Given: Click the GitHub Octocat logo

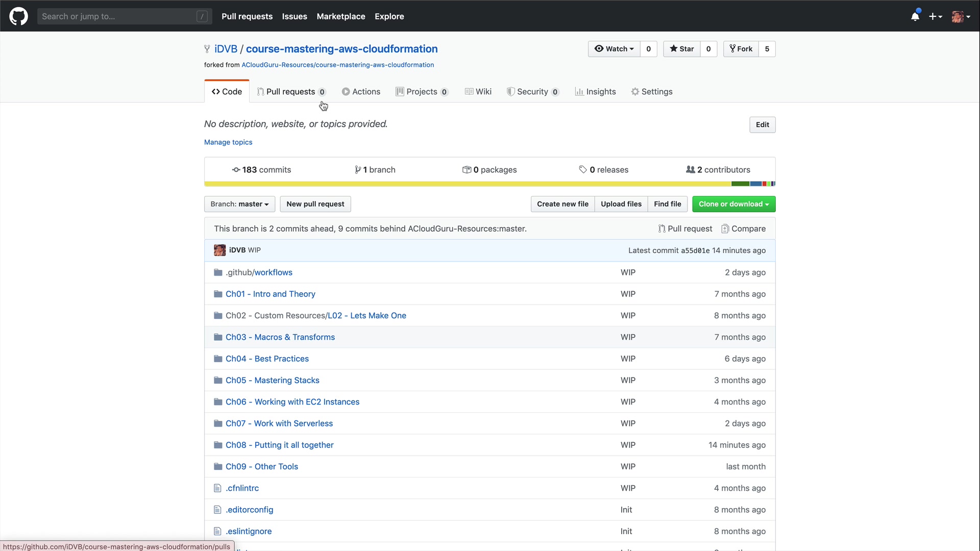Looking at the screenshot, I should 18,16.
